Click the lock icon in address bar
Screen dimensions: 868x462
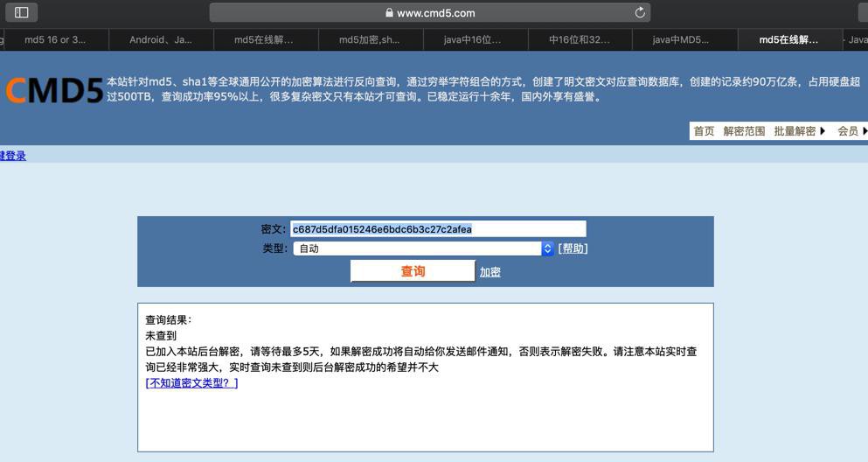click(389, 13)
